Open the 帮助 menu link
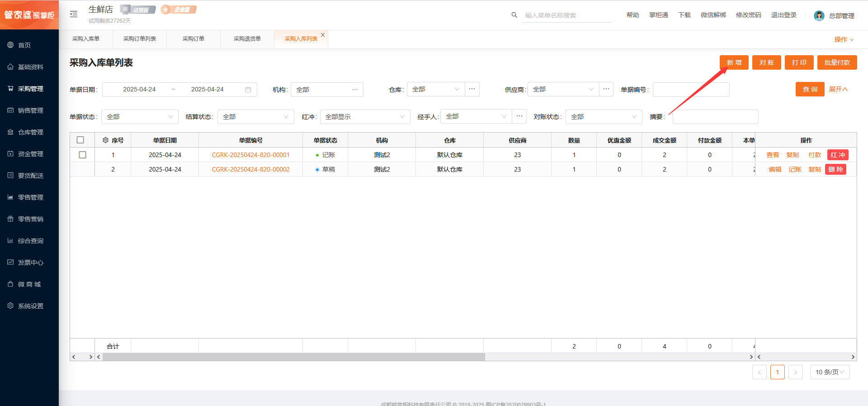Screen dimensions: 868x406 click(632, 15)
